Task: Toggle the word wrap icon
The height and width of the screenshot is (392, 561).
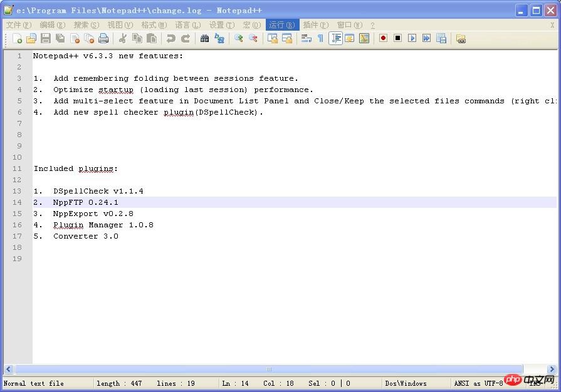Action: [306, 39]
